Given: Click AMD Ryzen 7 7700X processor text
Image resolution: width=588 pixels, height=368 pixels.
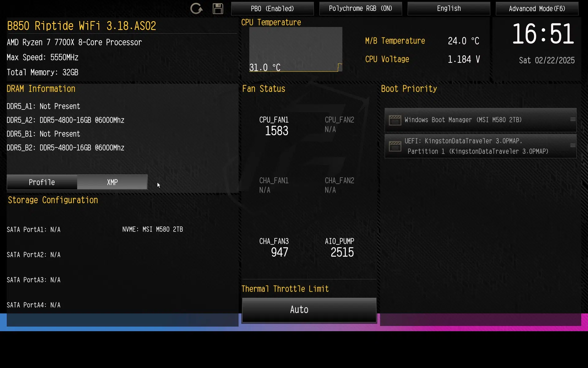Looking at the screenshot, I should (x=74, y=42).
